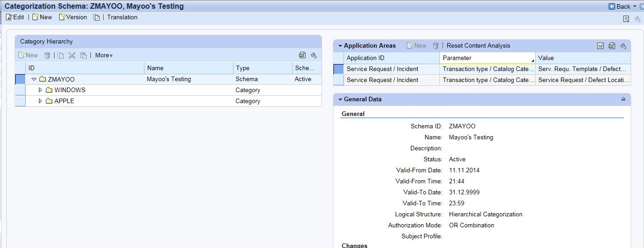Open the Translation option
The height and width of the screenshot is (248, 644).
click(122, 17)
